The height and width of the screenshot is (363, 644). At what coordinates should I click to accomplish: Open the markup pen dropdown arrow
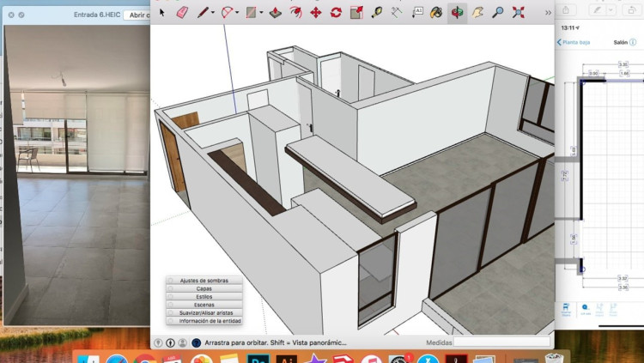611,10
